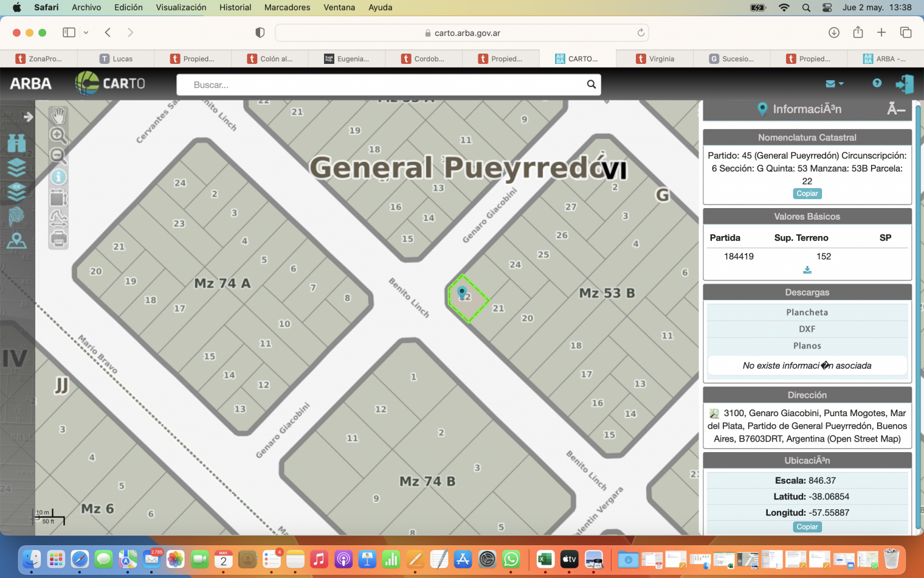Screen dimensions: 924x578
Task: Open the map layers panel
Action: coord(16,167)
